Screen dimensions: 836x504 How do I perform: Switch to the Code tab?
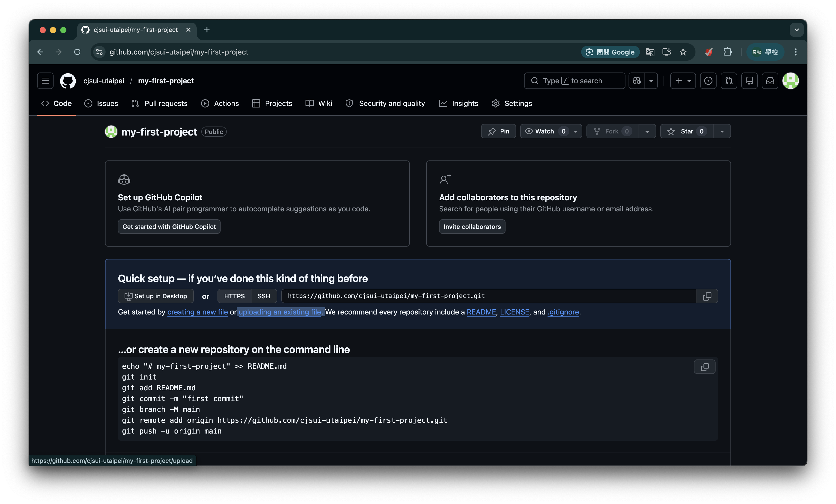(56, 103)
